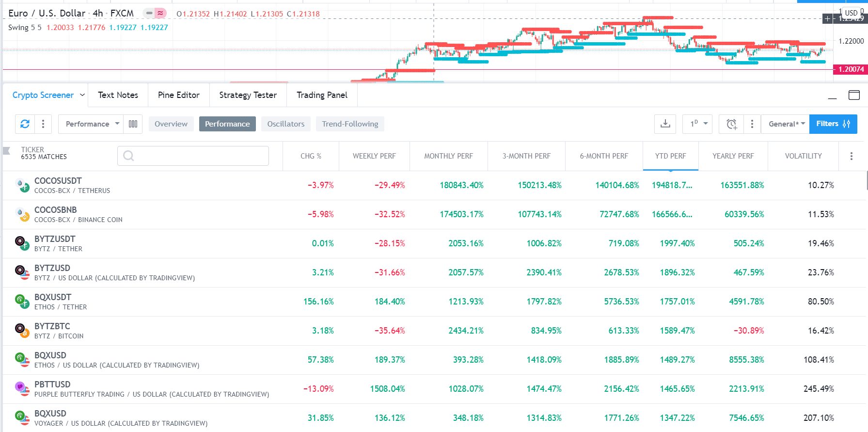Open table column options three dots
This screenshot has width=868, height=432.
point(852,156)
